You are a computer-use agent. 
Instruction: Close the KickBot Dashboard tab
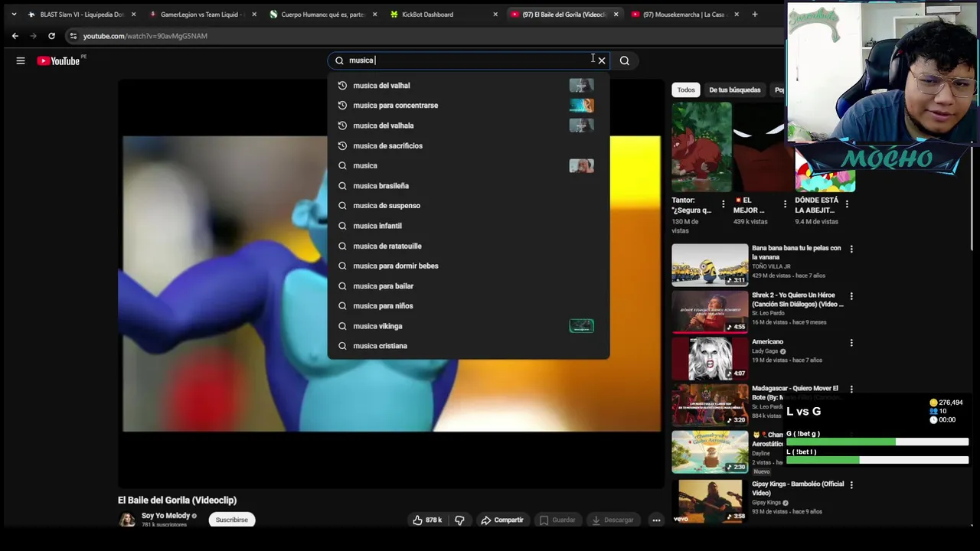[495, 14]
